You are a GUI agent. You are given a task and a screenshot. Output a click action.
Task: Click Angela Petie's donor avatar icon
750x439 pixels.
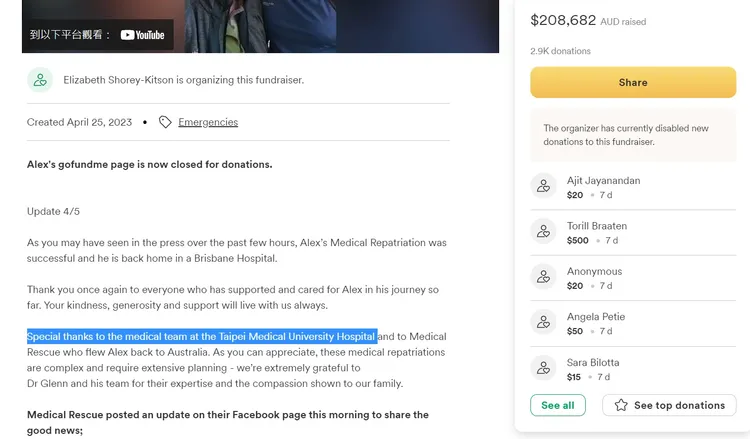[543, 323]
